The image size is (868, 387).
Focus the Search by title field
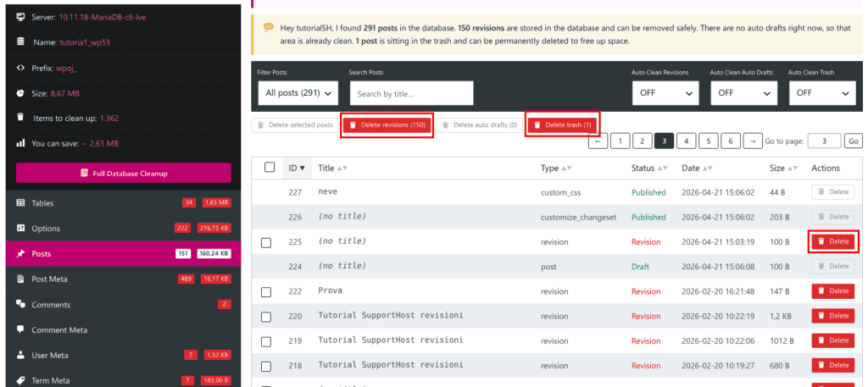coord(411,93)
